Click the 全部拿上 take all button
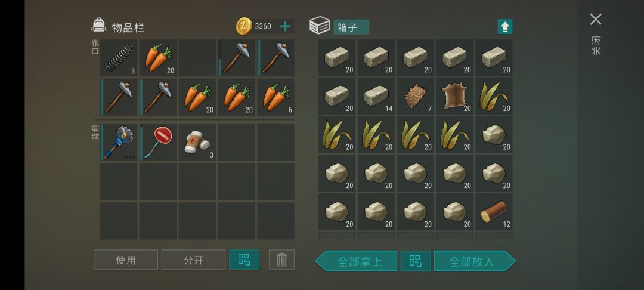This screenshot has height=290, width=644. click(x=357, y=261)
